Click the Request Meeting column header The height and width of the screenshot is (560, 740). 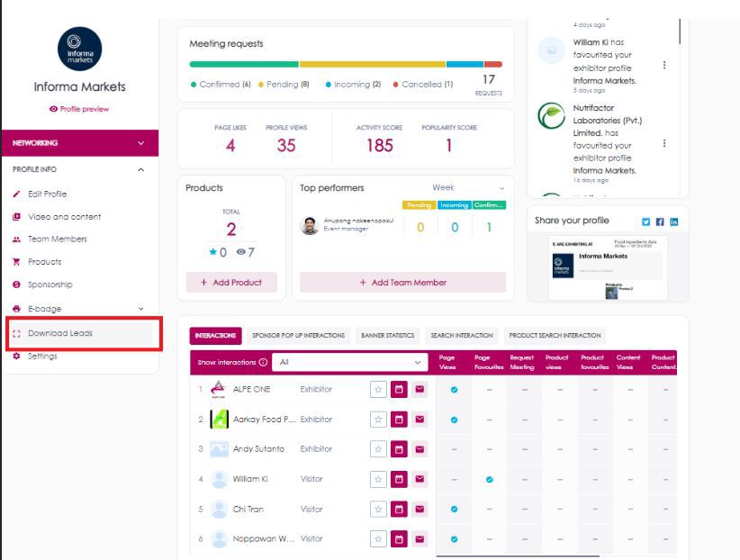(521, 362)
